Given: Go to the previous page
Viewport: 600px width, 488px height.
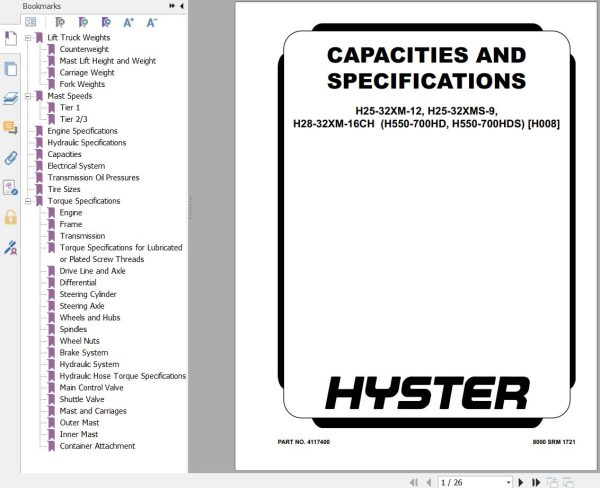Looking at the screenshot, I should [x=429, y=482].
